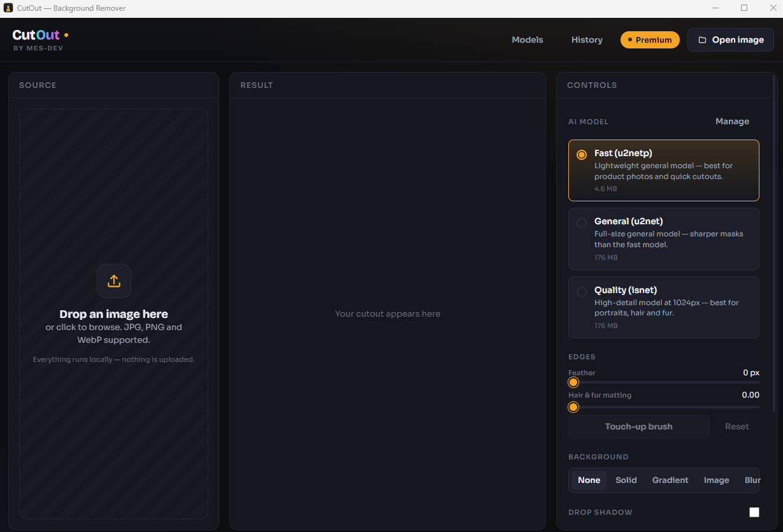The height and width of the screenshot is (532, 783).
Task: Click 'Drop an image here' text
Action: pyautogui.click(x=114, y=314)
